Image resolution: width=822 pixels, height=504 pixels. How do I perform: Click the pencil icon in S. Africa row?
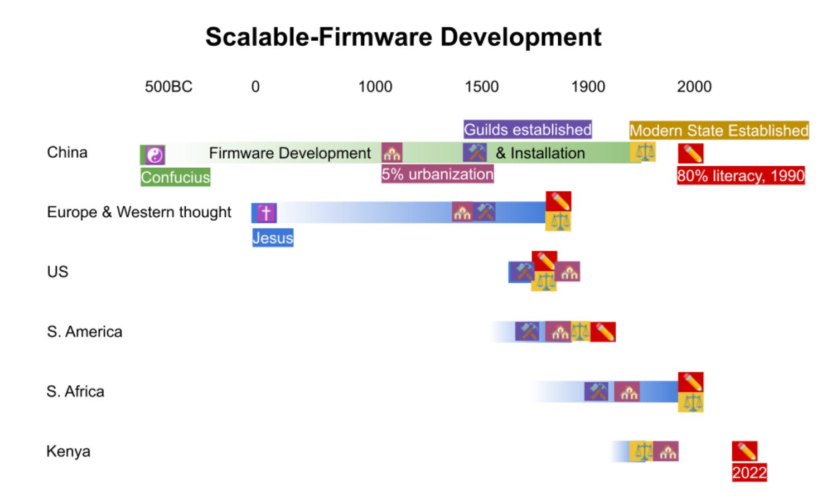(691, 382)
